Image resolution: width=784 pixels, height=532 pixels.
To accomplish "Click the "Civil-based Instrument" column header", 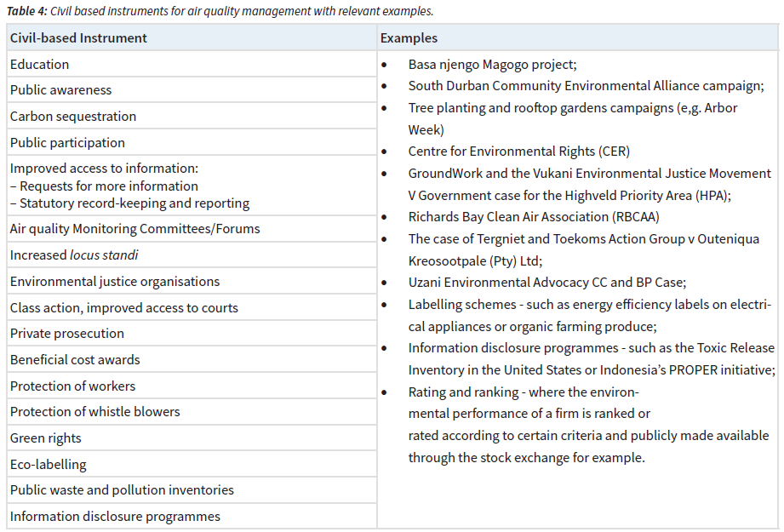I will [78, 38].
